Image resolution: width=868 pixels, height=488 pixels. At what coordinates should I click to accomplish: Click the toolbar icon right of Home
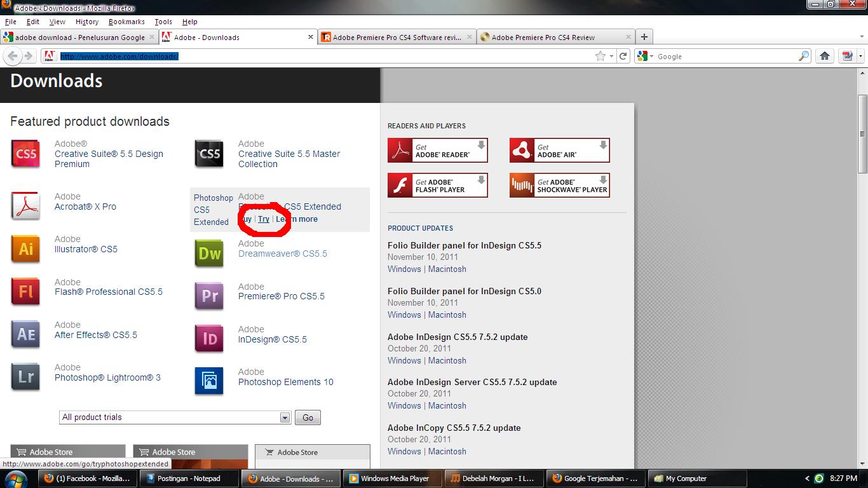point(847,56)
